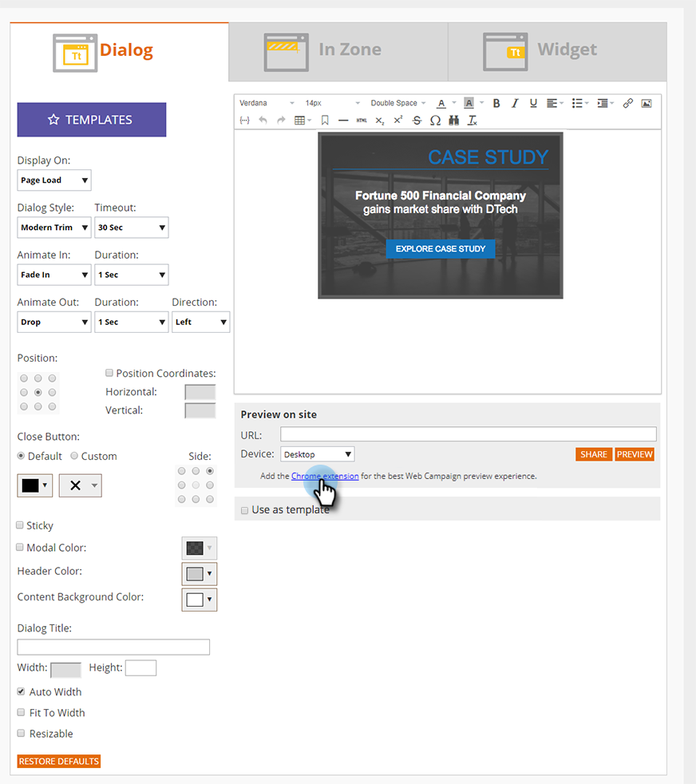This screenshot has width=696, height=784.
Task: Open the Device dropdown
Action: click(318, 454)
